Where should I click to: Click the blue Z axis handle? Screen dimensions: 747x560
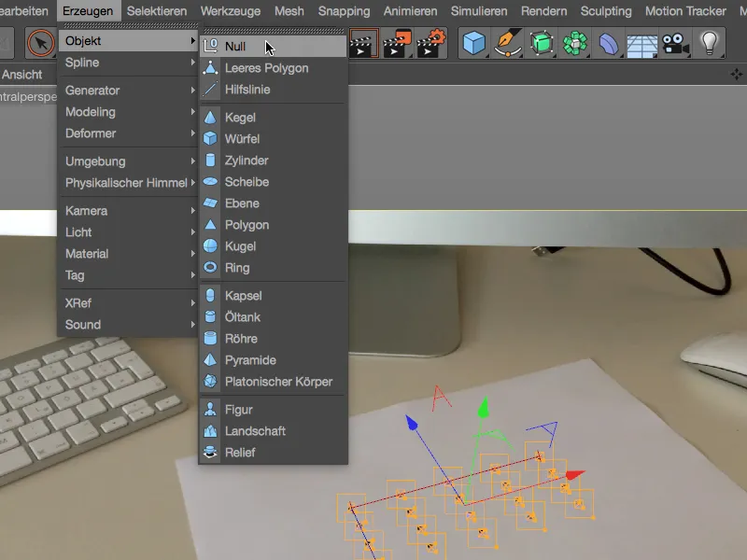tap(411, 423)
